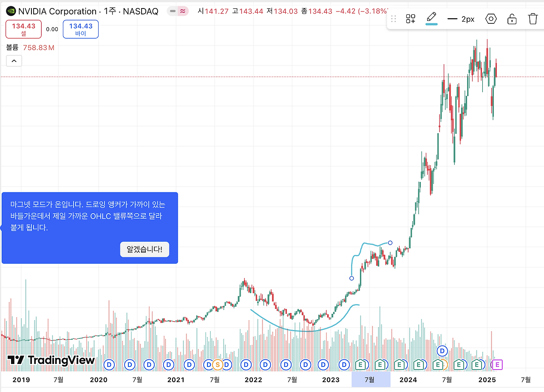This screenshot has height=392, width=544.
Task: Open the drawing templates icon
Action: (410, 18)
